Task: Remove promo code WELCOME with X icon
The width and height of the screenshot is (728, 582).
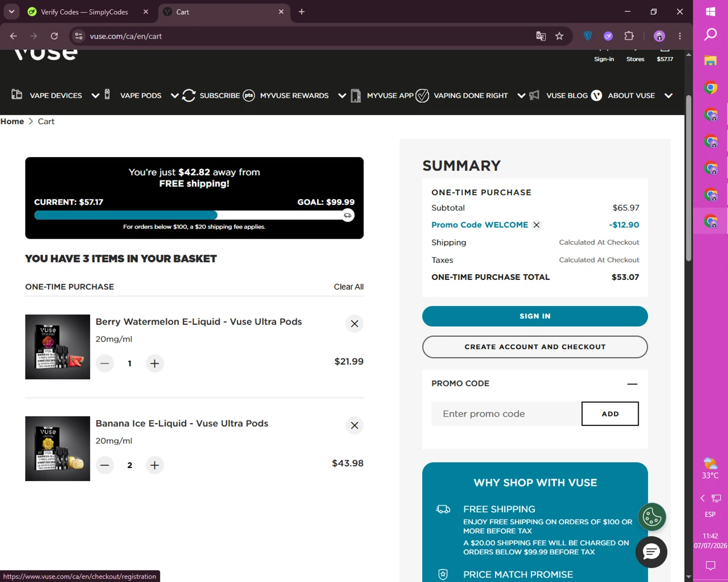Action: click(536, 225)
